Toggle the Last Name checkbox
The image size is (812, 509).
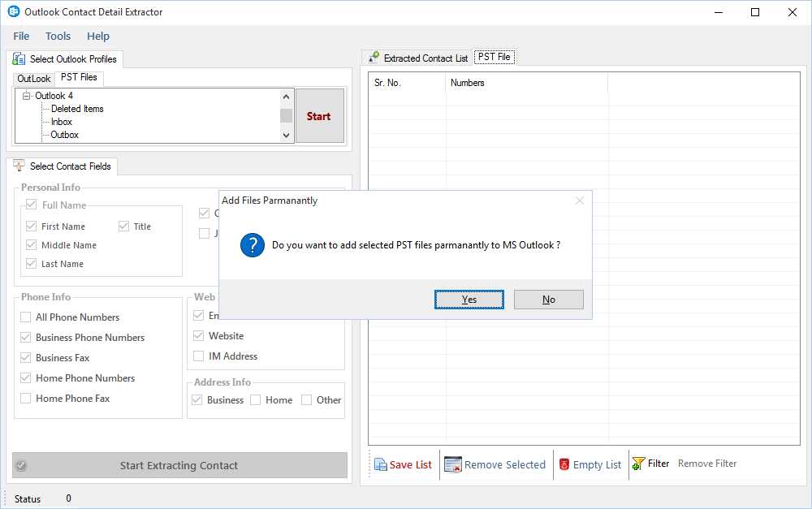pyautogui.click(x=31, y=264)
